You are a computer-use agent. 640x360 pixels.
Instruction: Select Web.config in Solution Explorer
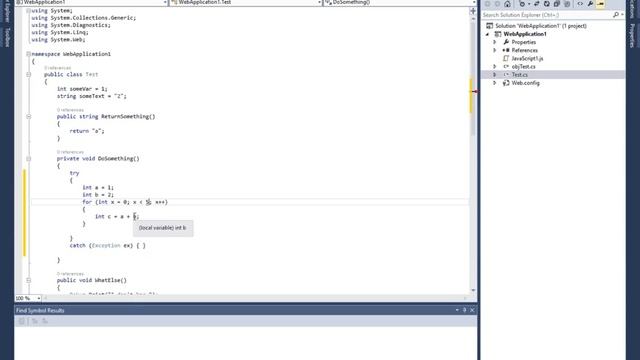pyautogui.click(x=525, y=83)
